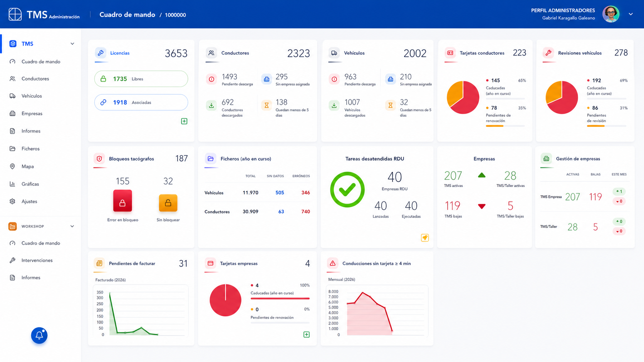
Task: Click the Tarjetas empresas card icon
Action: (210, 263)
